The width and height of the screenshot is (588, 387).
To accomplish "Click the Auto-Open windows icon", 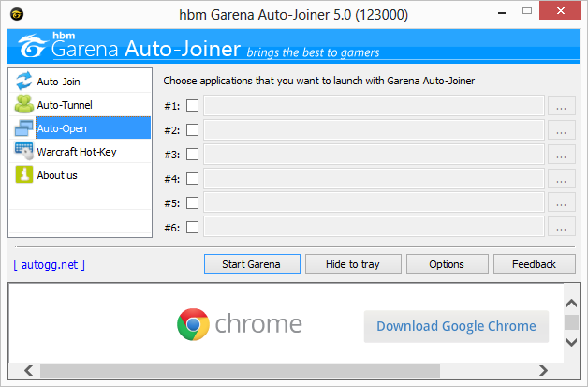I will (x=23, y=128).
